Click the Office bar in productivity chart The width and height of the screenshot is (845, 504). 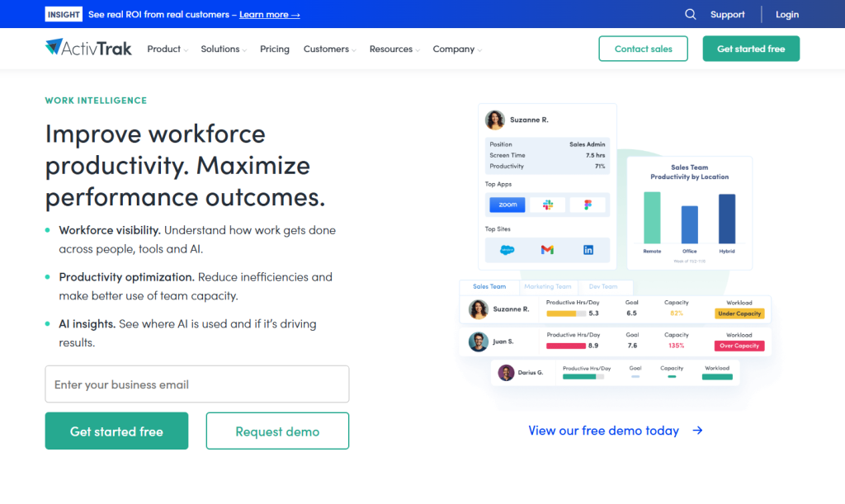[689, 225]
